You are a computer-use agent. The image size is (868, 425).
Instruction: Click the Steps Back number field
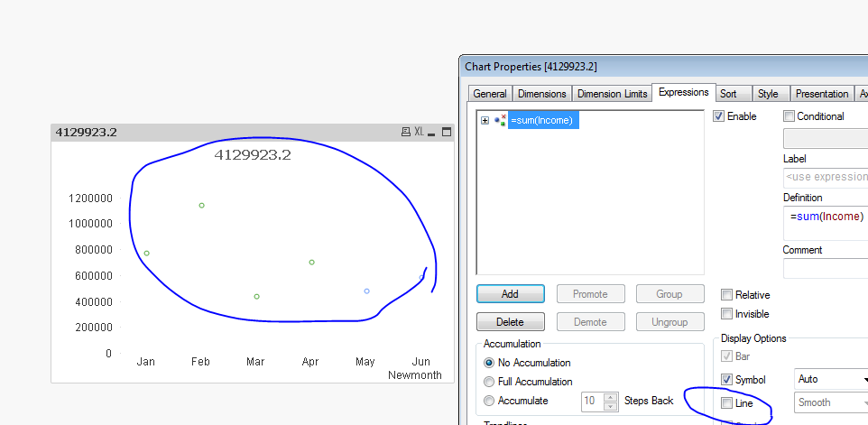(592, 401)
